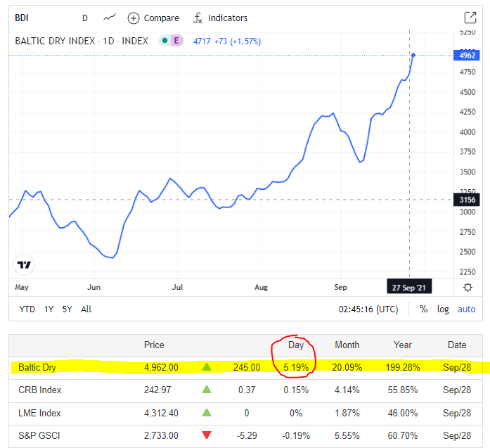490x448 pixels.
Task: Click green up arrow in CRB Index row
Action: 207,389
